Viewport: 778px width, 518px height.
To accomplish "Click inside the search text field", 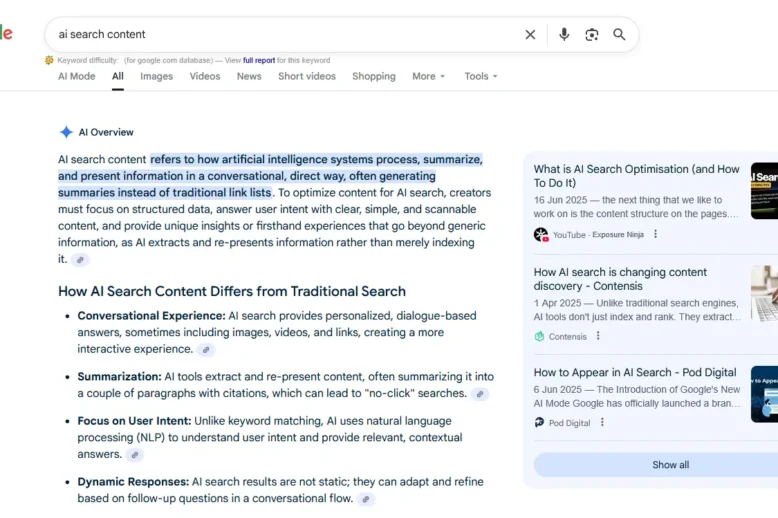I will [280, 34].
